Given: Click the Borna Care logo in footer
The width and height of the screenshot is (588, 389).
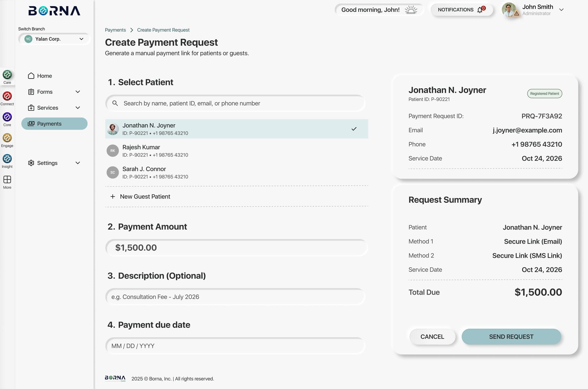Looking at the screenshot, I should coord(115,378).
